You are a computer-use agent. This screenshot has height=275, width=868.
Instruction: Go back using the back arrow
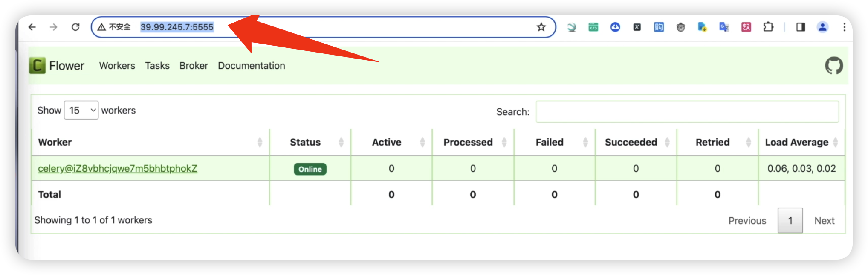pyautogui.click(x=32, y=27)
